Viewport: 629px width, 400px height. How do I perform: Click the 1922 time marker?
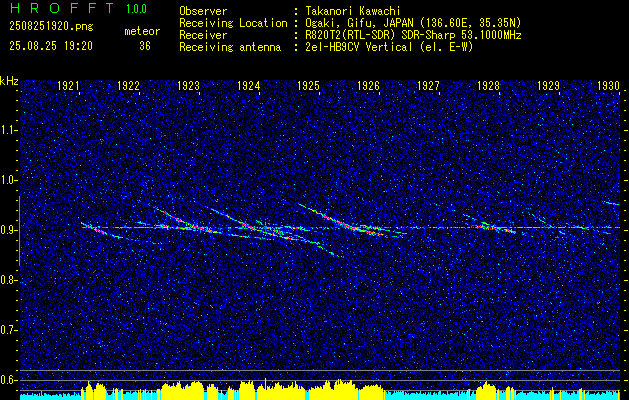[128, 85]
